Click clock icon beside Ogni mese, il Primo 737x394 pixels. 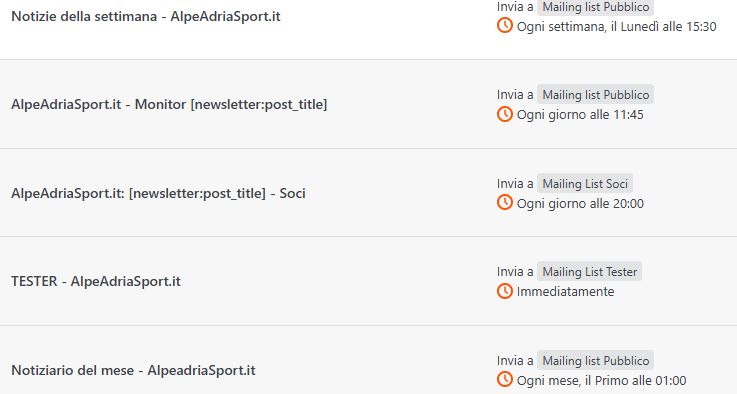click(x=505, y=379)
